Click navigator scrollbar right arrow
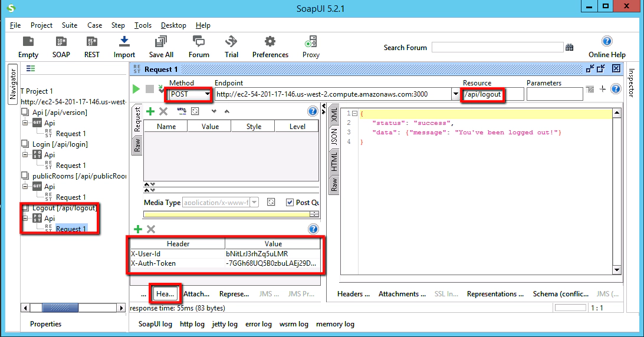The height and width of the screenshot is (337, 644). pyautogui.click(x=121, y=308)
